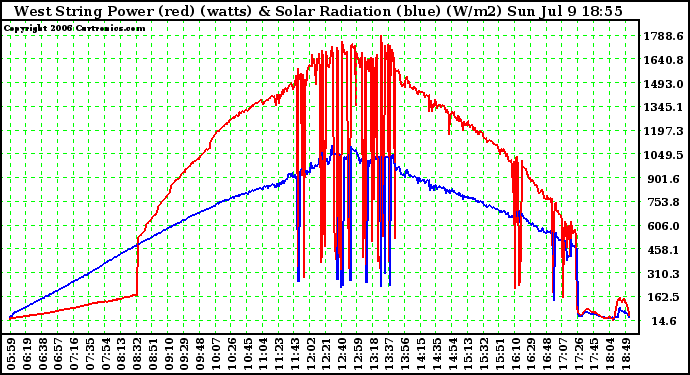Select the y-axis value 162.5
Viewport: 690px width, 375px height.
pyautogui.click(x=664, y=297)
